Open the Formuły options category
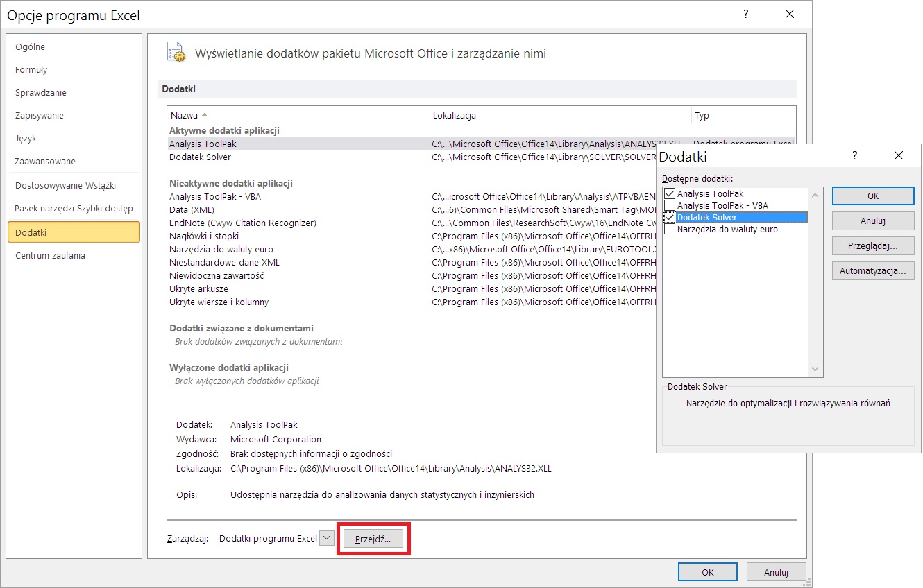This screenshot has height=588, width=923. (x=74, y=69)
